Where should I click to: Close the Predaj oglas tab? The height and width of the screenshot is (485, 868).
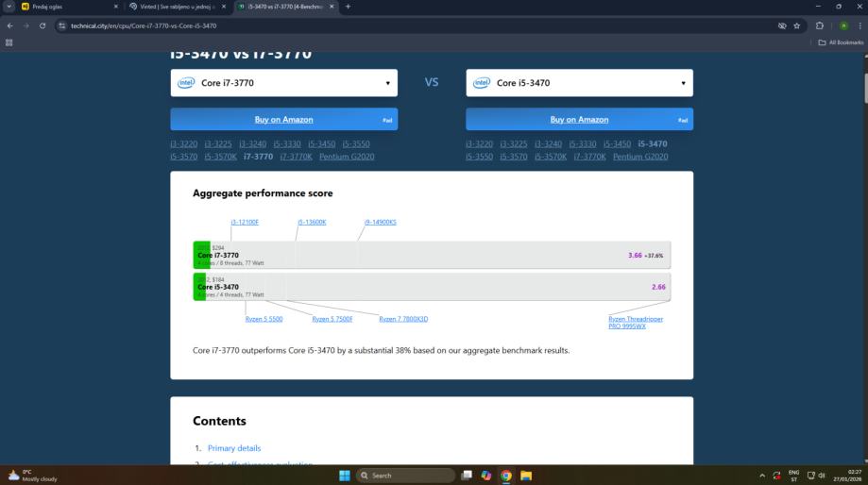click(115, 7)
